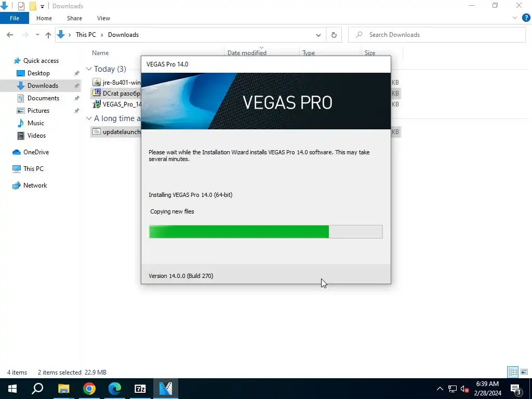Click the New folder quick access icon
The image size is (532, 399).
tap(33, 6)
